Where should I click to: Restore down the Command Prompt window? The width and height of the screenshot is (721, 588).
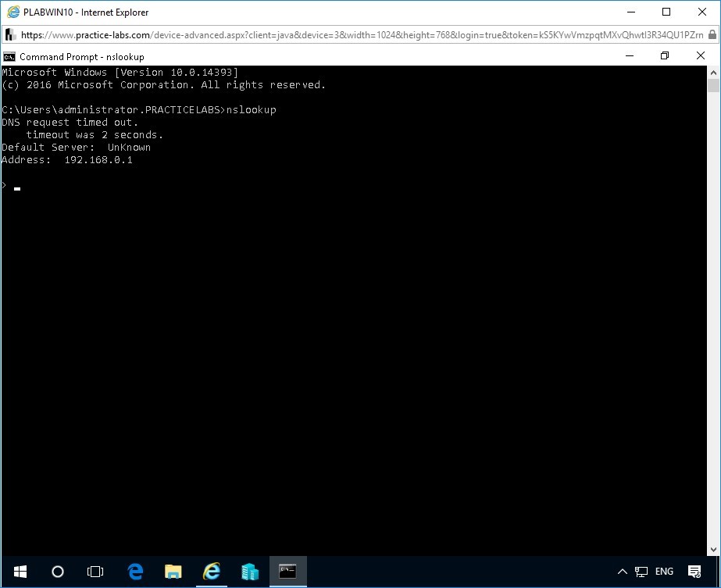click(x=665, y=56)
